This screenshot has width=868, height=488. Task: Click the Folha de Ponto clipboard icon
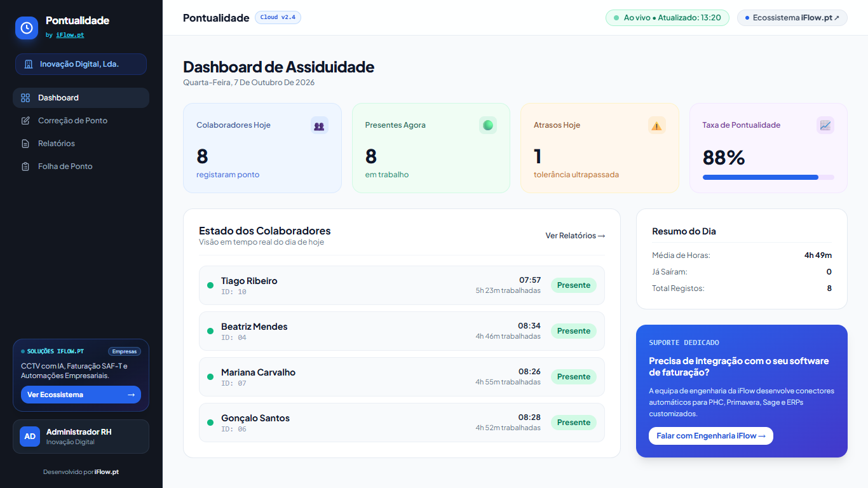pos(25,166)
